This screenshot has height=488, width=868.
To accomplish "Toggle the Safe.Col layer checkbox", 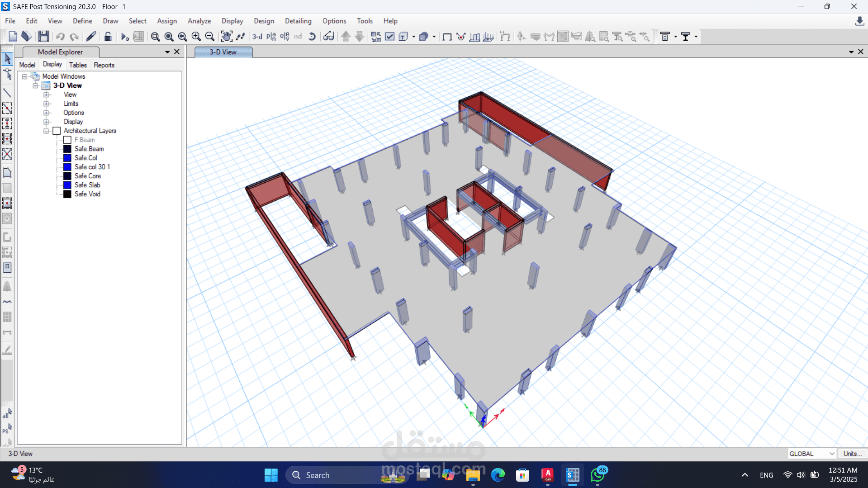I will pos(67,158).
